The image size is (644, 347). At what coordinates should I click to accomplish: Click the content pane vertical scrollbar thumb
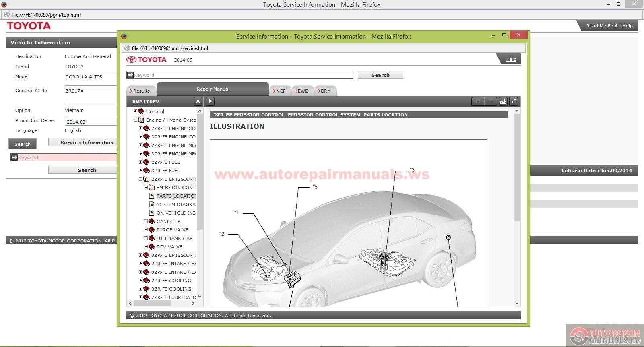(x=517, y=167)
